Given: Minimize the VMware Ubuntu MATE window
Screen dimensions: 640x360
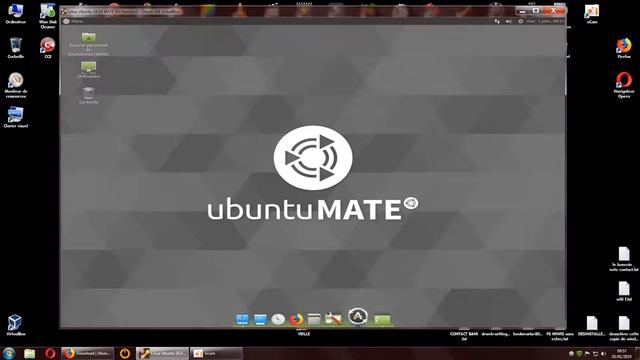Looking at the screenshot, I should pos(522,10).
